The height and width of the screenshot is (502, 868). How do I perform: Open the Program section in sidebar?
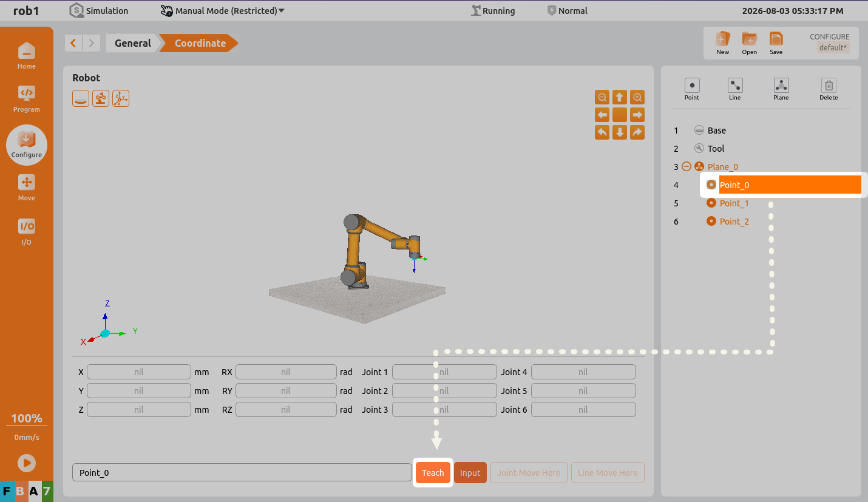(x=26, y=98)
